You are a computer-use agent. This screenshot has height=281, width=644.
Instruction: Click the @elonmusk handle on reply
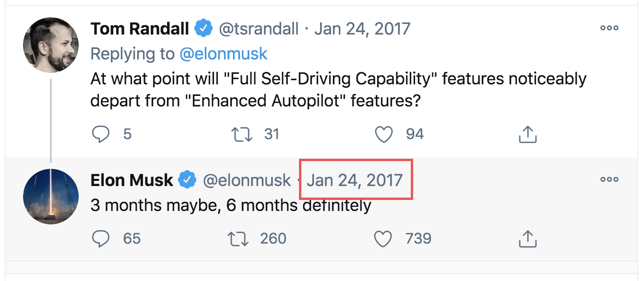pyautogui.click(x=247, y=180)
